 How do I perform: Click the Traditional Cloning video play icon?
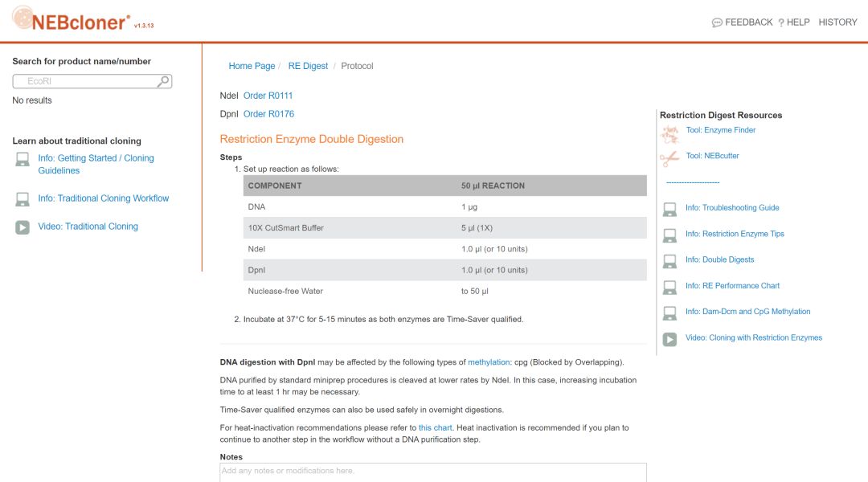point(23,227)
